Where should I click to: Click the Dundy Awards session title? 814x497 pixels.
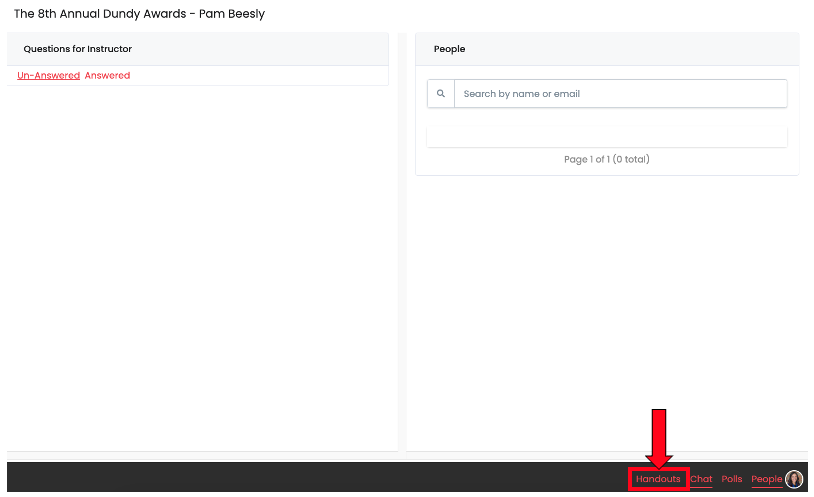pyautogui.click(x=139, y=14)
